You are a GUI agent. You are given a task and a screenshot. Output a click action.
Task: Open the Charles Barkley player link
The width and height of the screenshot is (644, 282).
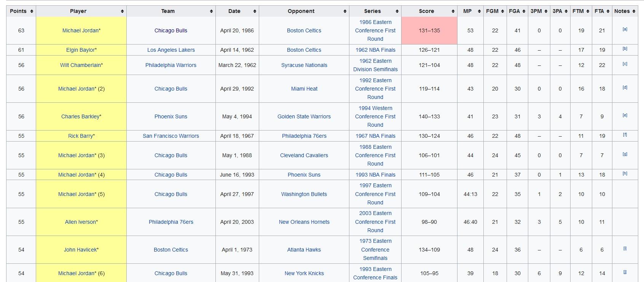(x=80, y=116)
